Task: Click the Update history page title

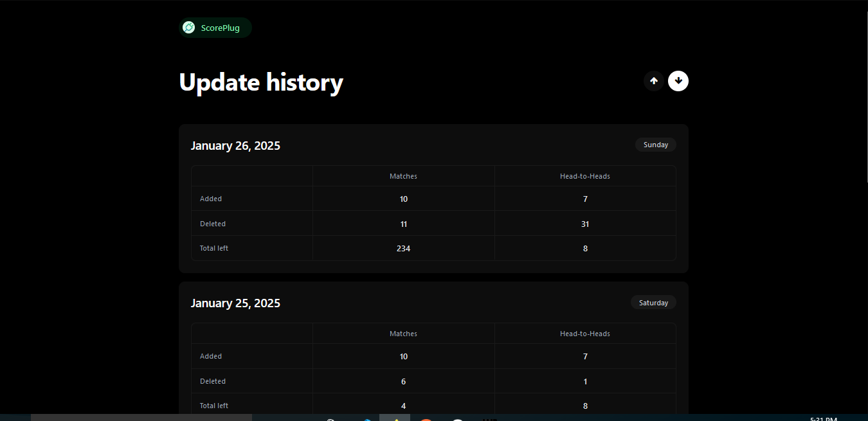Action: tap(261, 82)
